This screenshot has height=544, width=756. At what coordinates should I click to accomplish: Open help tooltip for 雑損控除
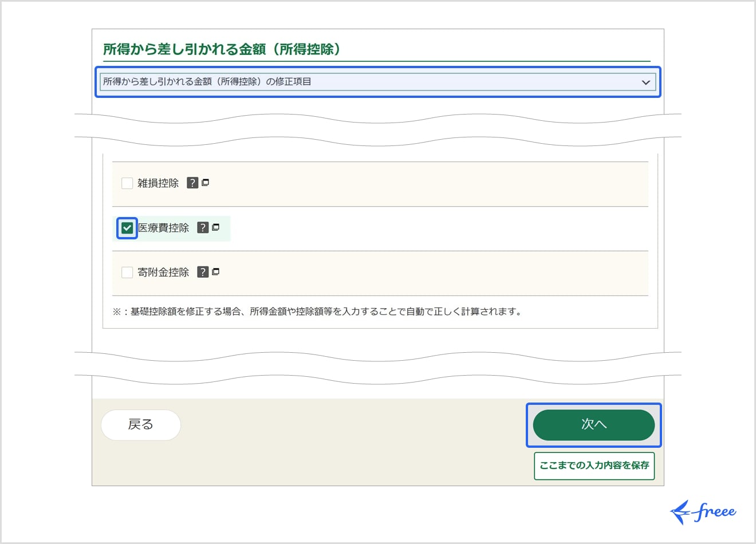[192, 183]
